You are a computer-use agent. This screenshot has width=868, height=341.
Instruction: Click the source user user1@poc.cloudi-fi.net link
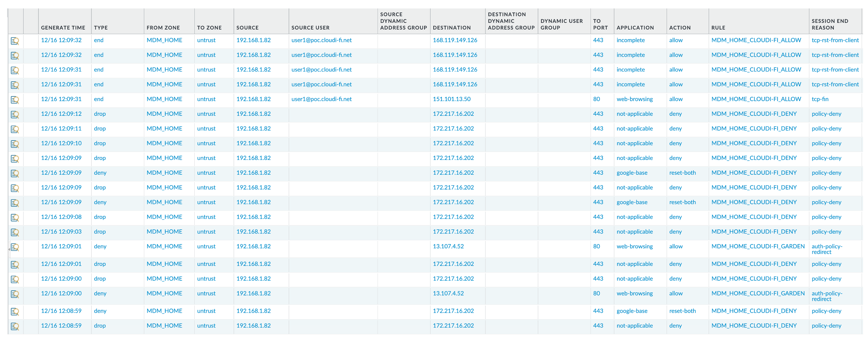pos(321,40)
